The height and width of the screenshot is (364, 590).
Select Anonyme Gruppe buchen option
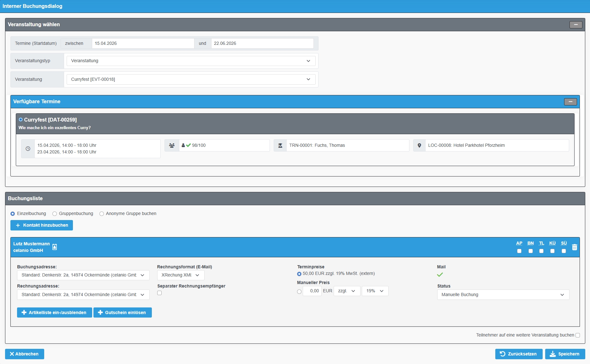tap(102, 214)
